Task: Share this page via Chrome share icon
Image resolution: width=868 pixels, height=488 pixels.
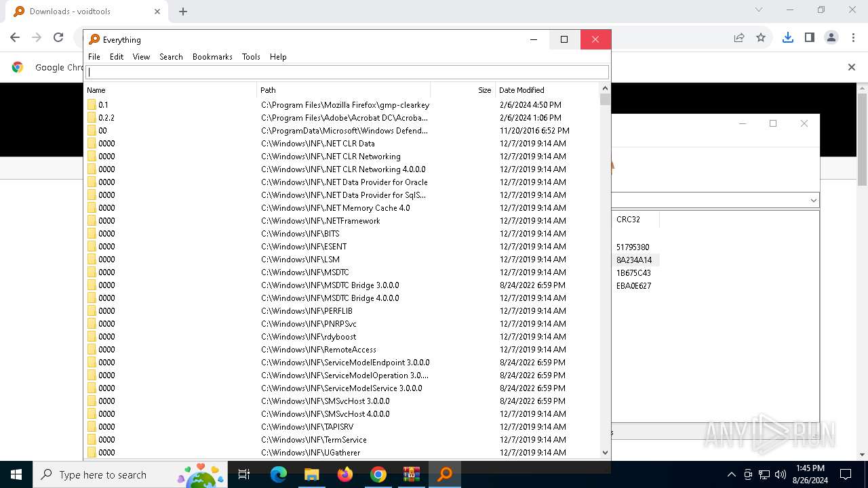Action: pyautogui.click(x=739, y=38)
